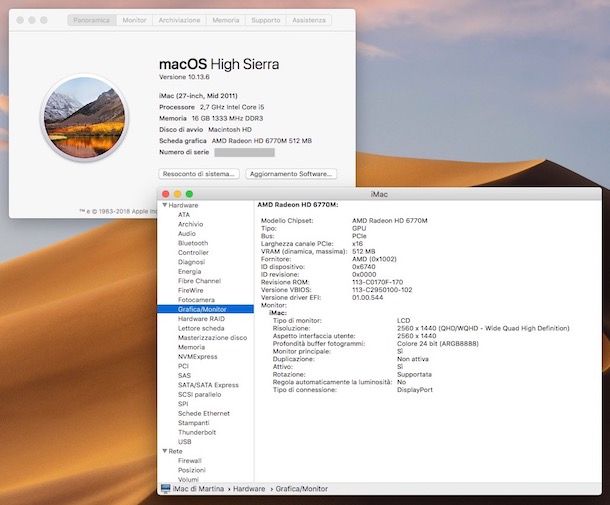
Task: Select Bluetooth in the sidebar
Action: tap(193, 243)
